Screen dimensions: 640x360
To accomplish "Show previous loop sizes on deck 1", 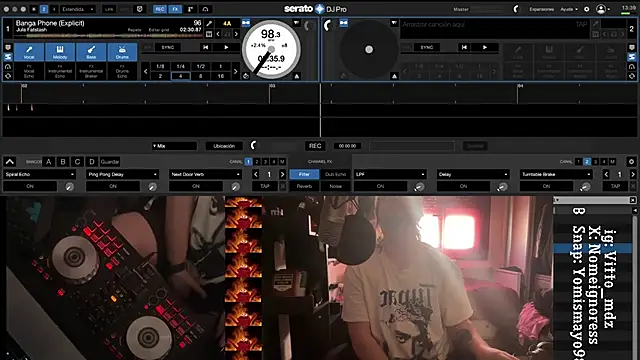I will pos(146,71).
